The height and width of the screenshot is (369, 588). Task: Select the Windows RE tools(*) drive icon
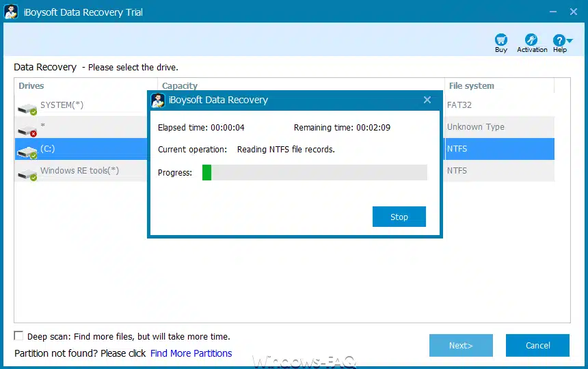pos(27,174)
